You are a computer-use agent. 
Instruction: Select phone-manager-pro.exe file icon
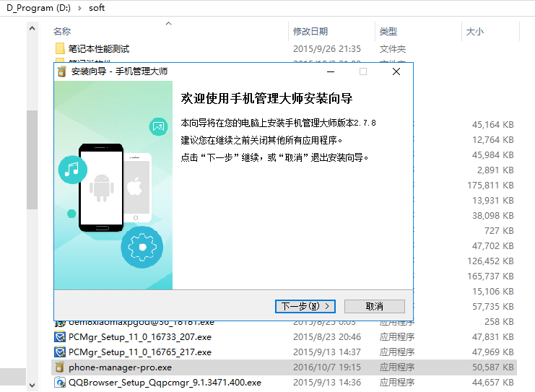[60, 367]
